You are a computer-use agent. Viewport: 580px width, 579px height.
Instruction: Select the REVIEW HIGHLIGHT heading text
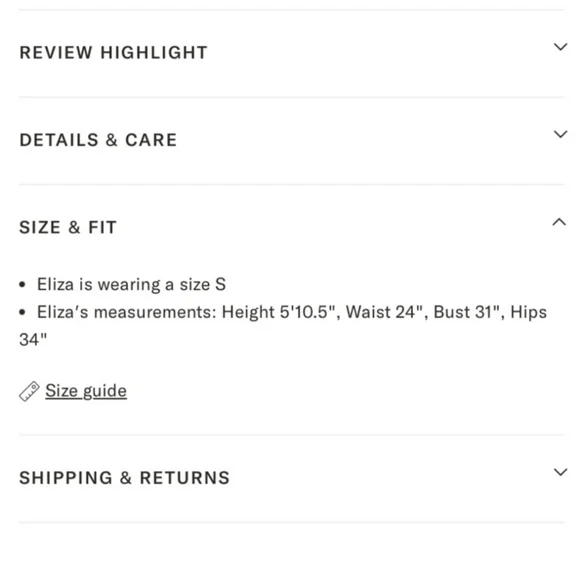click(113, 53)
